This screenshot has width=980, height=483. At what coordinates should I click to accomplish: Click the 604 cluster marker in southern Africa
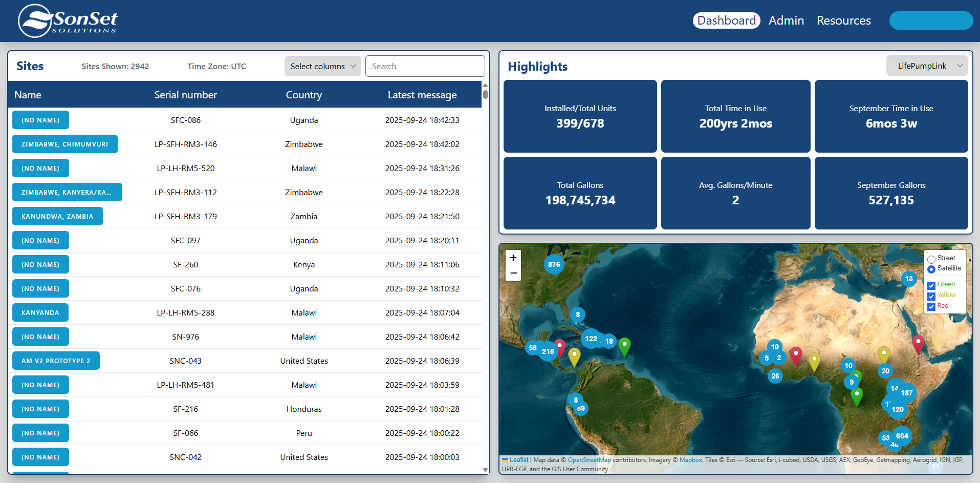pos(902,436)
